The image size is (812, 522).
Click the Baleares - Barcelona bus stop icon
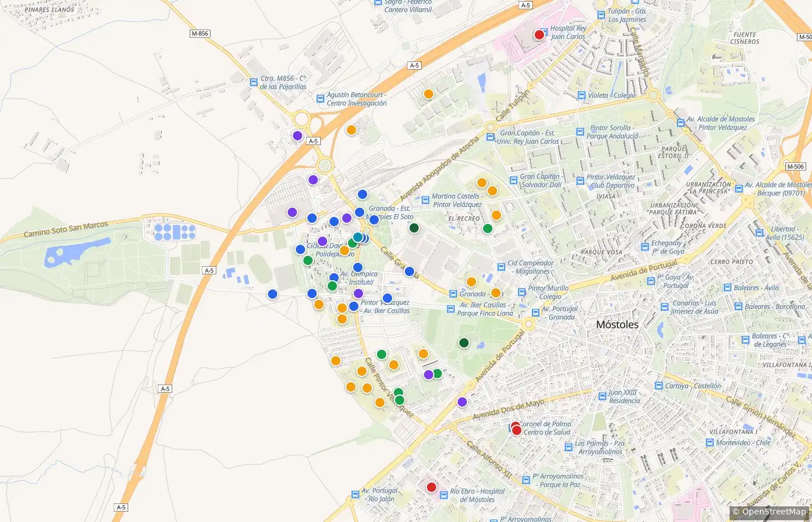[x=738, y=306]
